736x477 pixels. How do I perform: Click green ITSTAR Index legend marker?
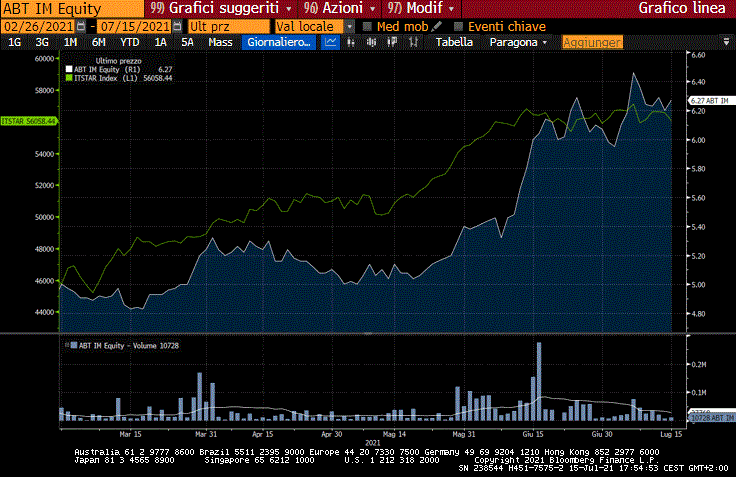(x=69, y=78)
